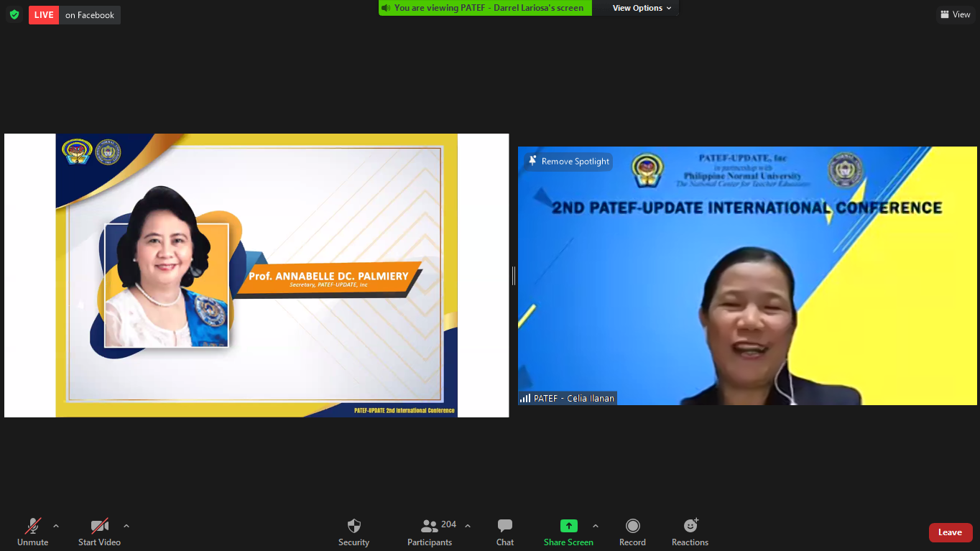Click the divider handle between shared screen and video
Viewport: 980px width, 551px height.
[513, 275]
